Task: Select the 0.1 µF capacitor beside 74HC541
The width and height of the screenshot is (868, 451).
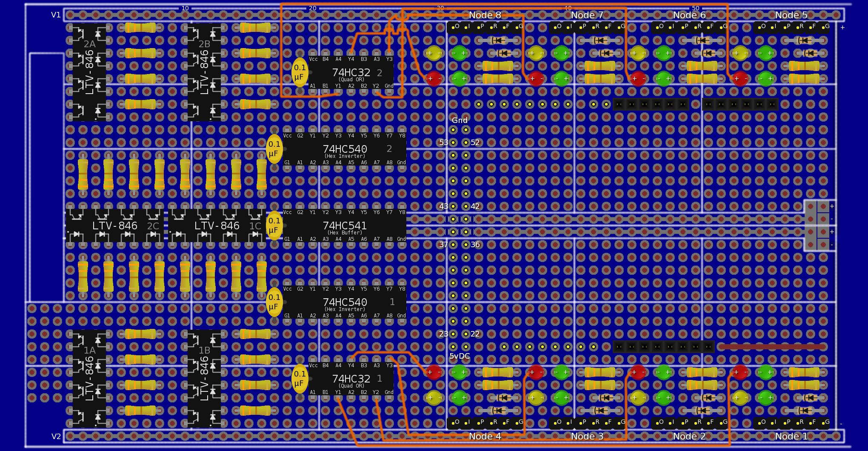Action: click(x=274, y=225)
